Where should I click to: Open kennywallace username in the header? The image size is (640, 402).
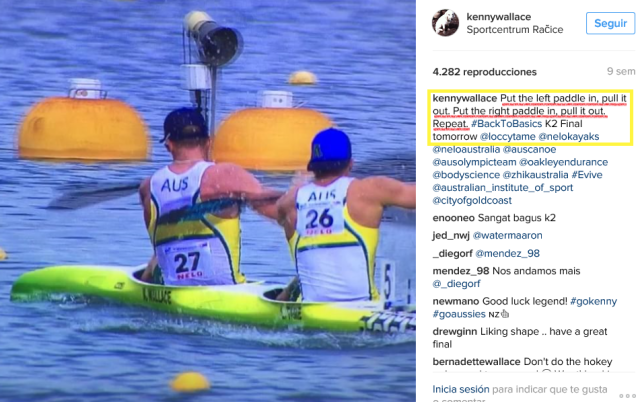click(x=498, y=17)
